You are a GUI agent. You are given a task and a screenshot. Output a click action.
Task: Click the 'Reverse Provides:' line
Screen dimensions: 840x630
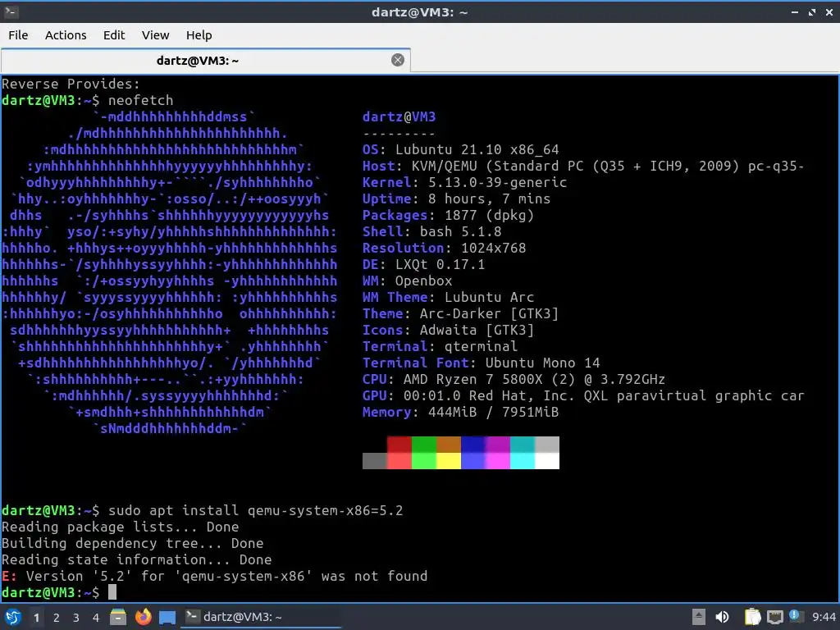(71, 84)
